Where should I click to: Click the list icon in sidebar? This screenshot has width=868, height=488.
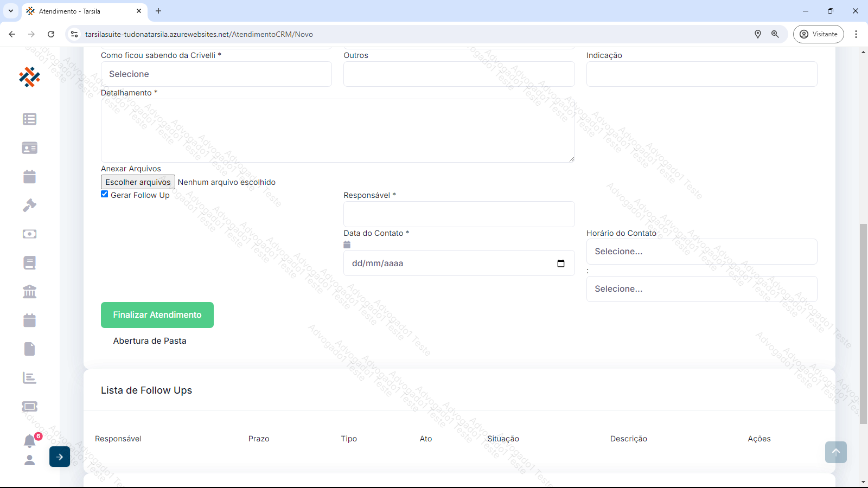(x=29, y=119)
